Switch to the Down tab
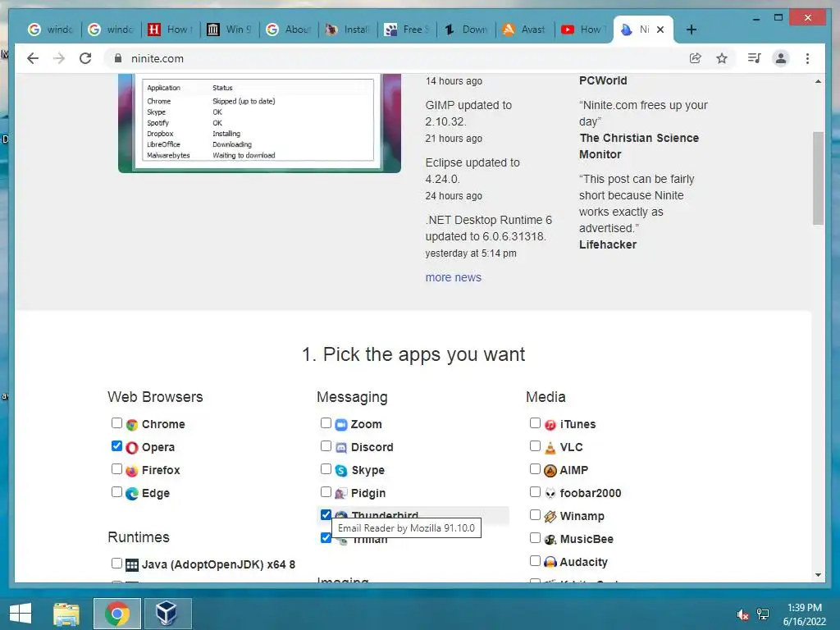This screenshot has height=630, width=840. coord(466,30)
